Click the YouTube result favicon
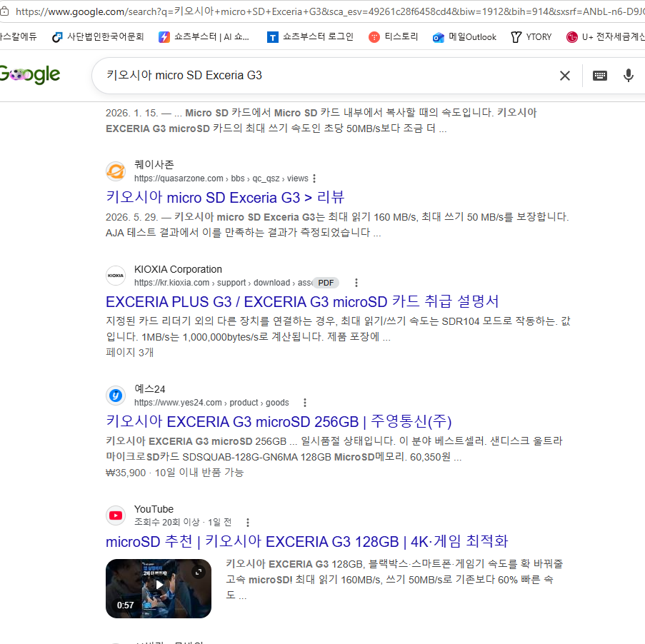Screen dimensions: 645x644 click(x=116, y=515)
